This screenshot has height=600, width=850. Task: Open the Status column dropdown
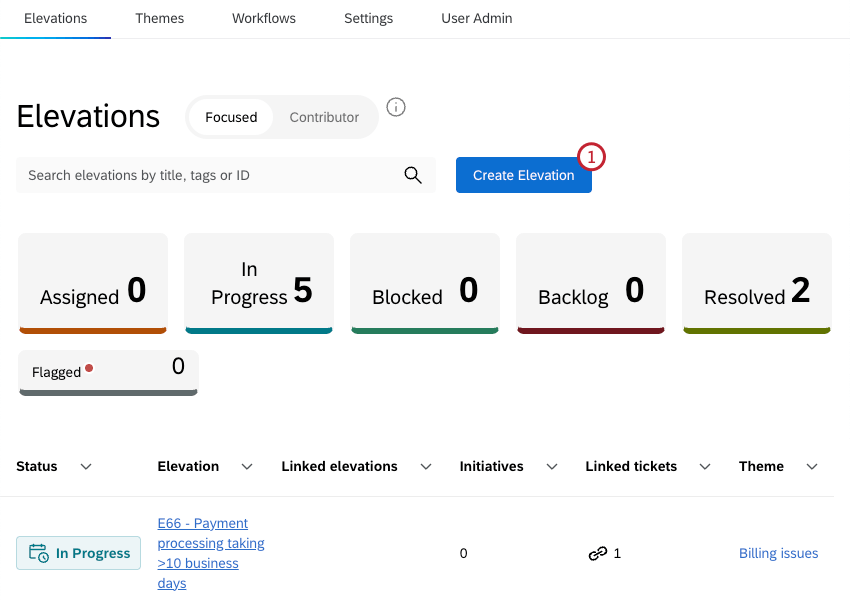coord(86,466)
